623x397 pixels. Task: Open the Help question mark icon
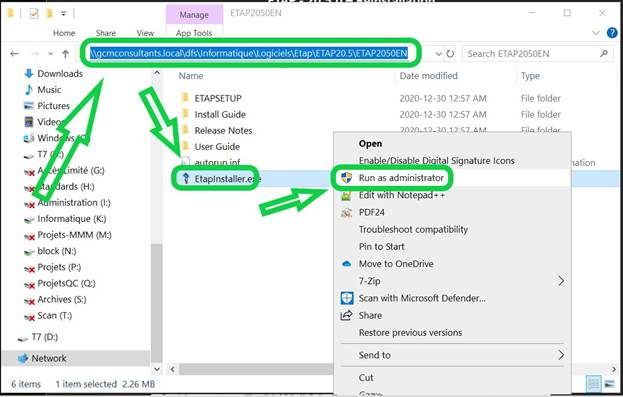[612, 33]
